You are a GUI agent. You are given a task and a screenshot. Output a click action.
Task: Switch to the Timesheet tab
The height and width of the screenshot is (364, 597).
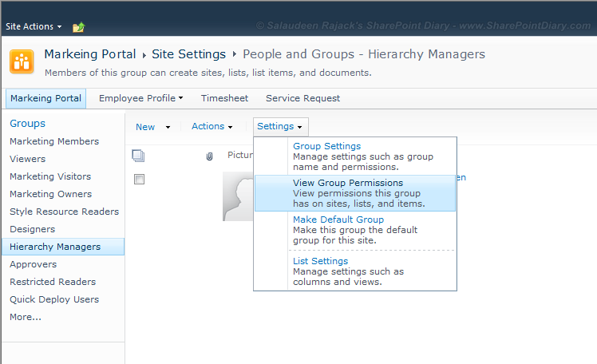point(224,98)
